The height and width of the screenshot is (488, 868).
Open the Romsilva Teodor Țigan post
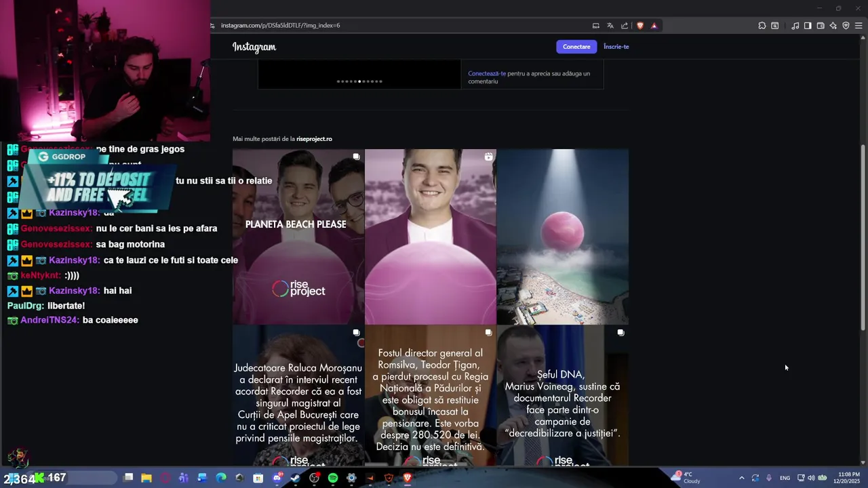[431, 396]
